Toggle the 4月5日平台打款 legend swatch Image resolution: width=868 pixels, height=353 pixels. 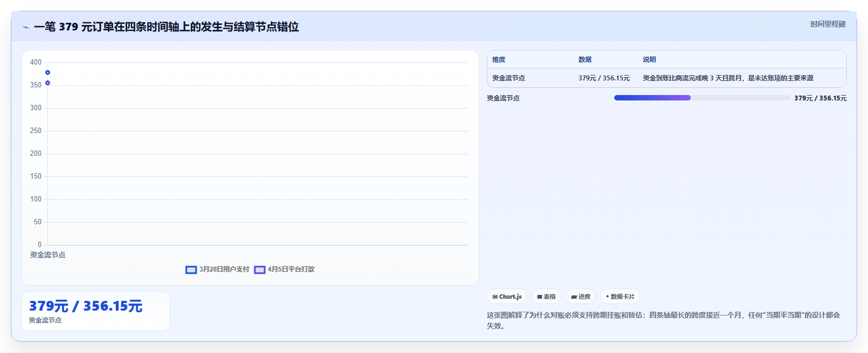[x=259, y=269]
